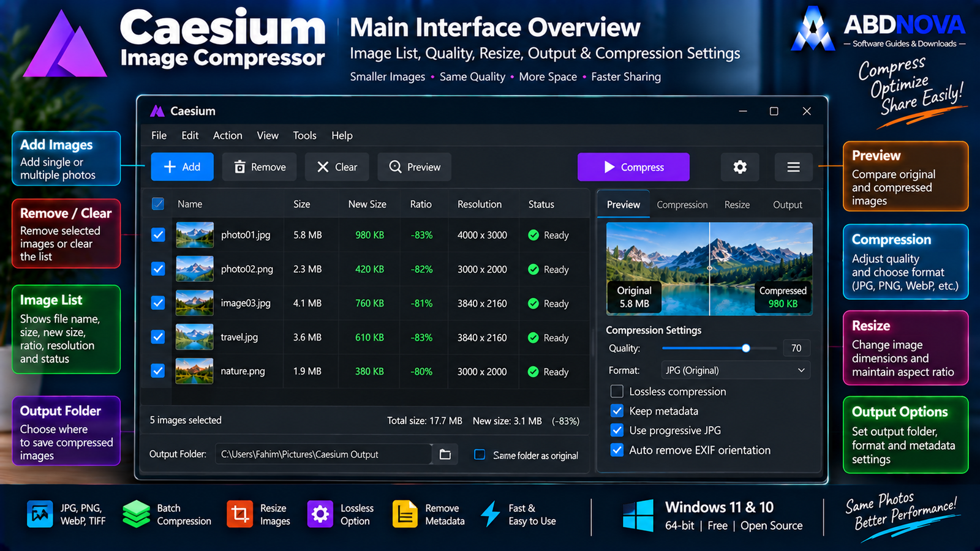This screenshot has width=980, height=551.
Task: Select the photo01.jpg thumbnail
Action: 195,235
